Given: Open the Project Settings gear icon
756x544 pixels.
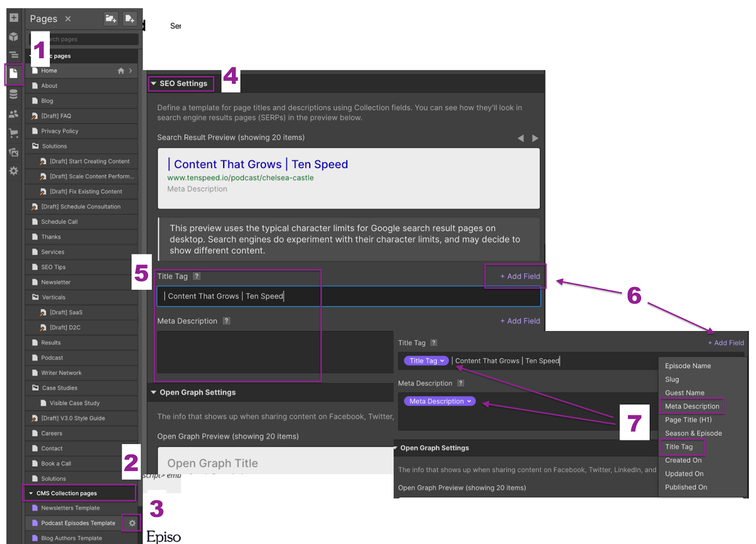Looking at the screenshot, I should coord(14,171).
